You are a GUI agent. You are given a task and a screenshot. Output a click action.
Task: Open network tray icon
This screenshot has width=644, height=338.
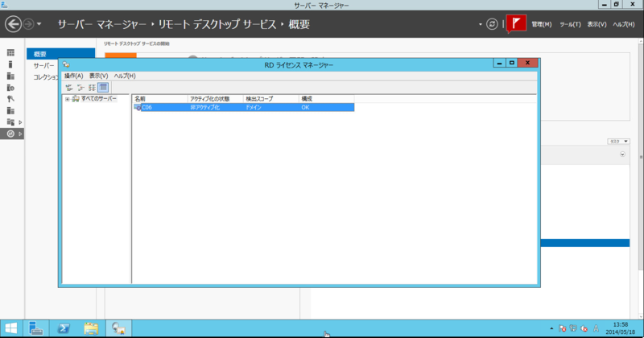[x=573, y=328]
